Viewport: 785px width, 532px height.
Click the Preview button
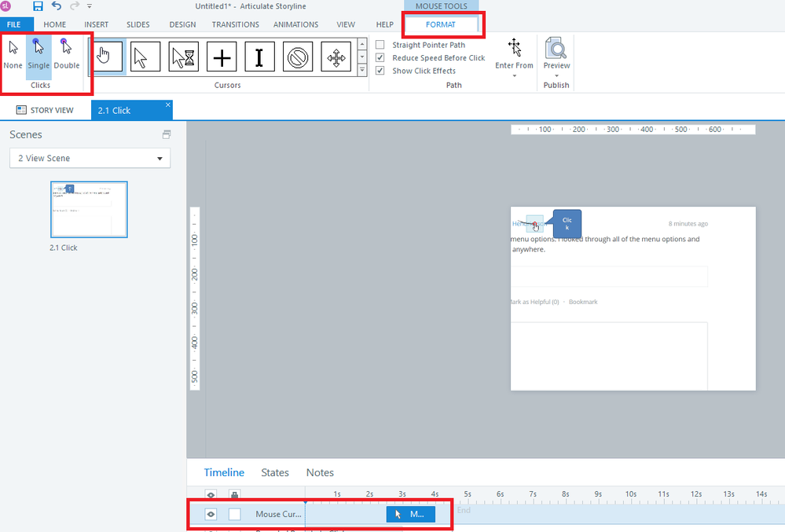tap(556, 53)
